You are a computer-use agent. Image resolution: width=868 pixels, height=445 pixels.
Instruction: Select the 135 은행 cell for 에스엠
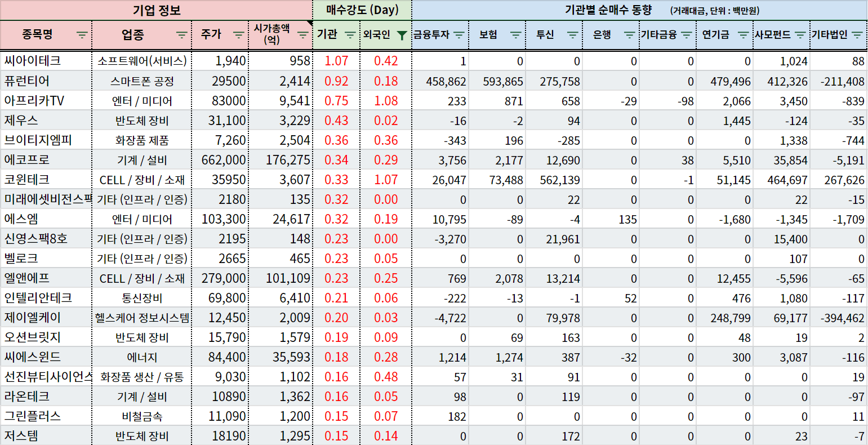[611, 219]
